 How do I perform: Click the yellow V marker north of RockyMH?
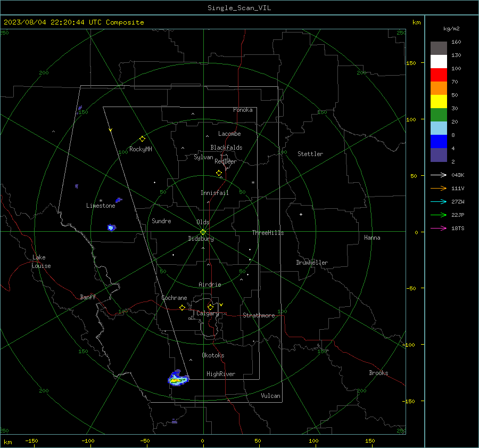click(x=111, y=130)
